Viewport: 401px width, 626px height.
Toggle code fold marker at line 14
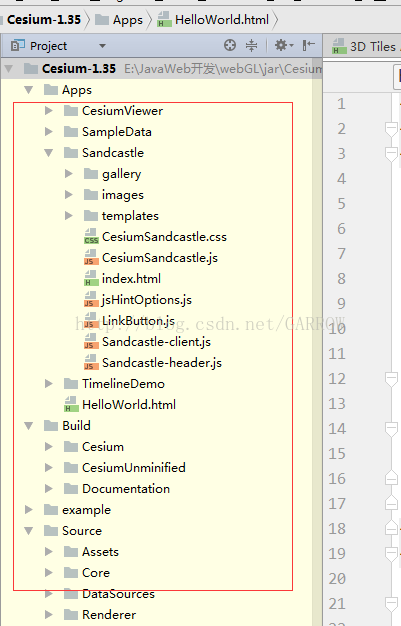tap(391, 429)
